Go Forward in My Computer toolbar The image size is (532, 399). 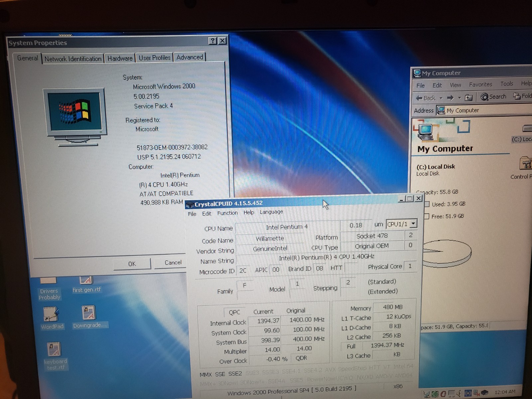pos(450,98)
